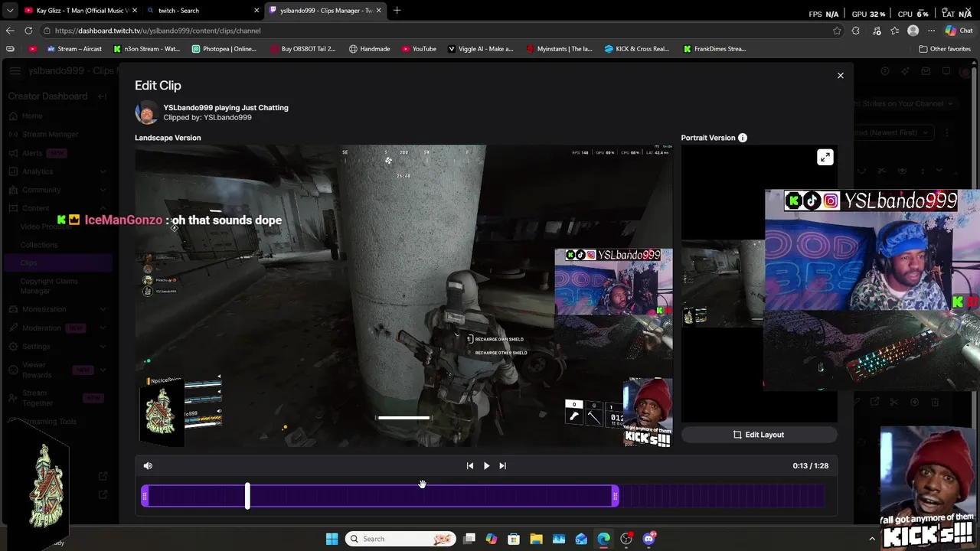
Task: Open the Viggle AI bookmark
Action: coord(481,49)
